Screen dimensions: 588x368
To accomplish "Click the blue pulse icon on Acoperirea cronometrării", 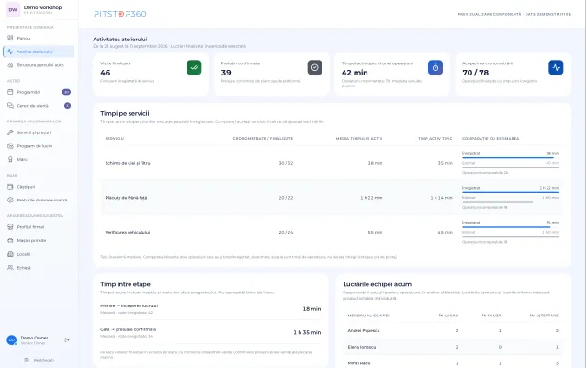I will 556,67.
